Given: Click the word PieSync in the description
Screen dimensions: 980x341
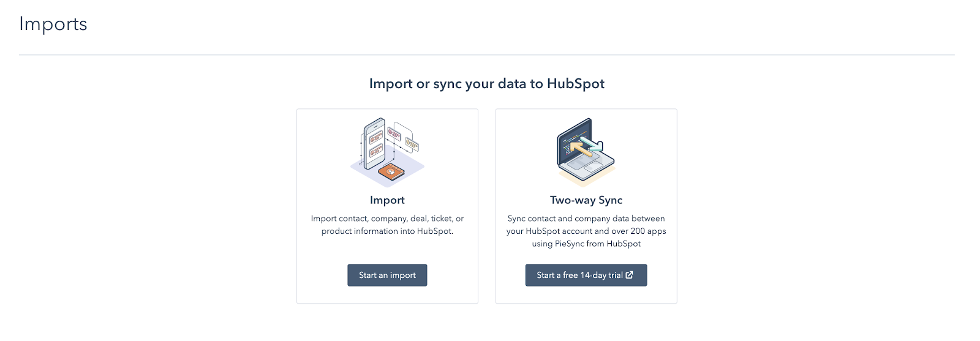Looking at the screenshot, I should (570, 244).
